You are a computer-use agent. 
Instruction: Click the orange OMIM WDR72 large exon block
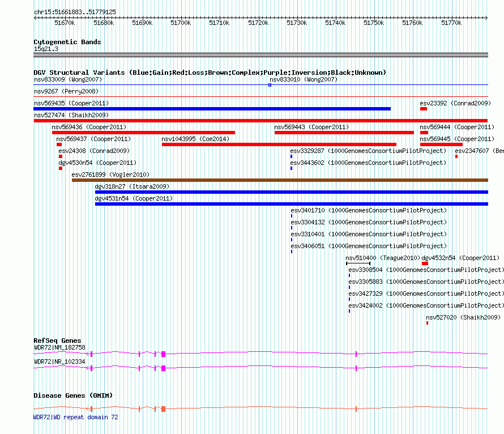coord(163,409)
